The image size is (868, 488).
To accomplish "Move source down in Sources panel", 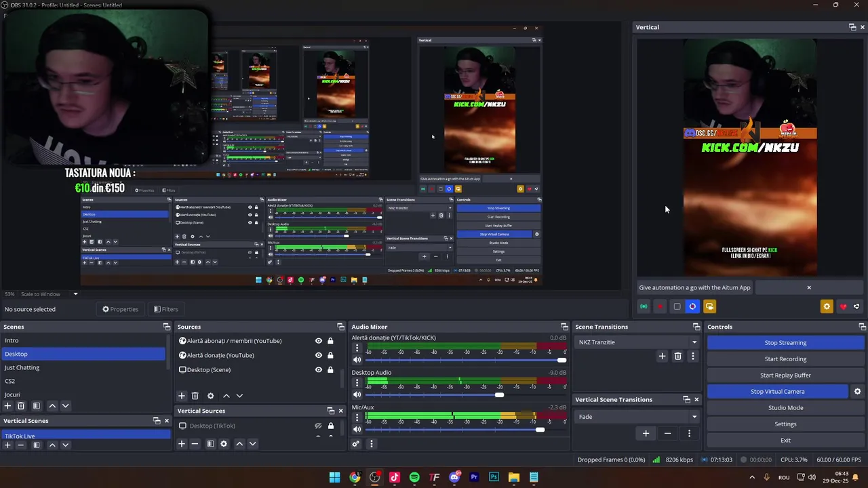I will pos(239,396).
